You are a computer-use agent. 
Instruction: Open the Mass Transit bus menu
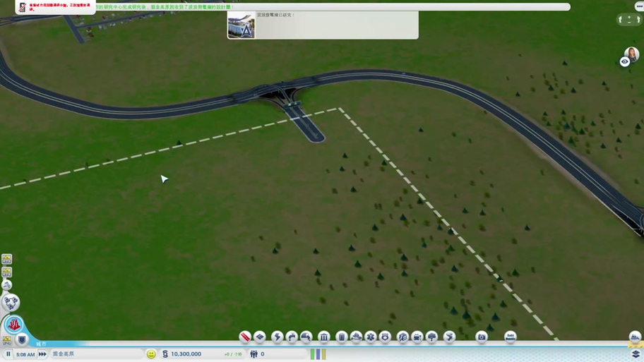click(x=417, y=337)
